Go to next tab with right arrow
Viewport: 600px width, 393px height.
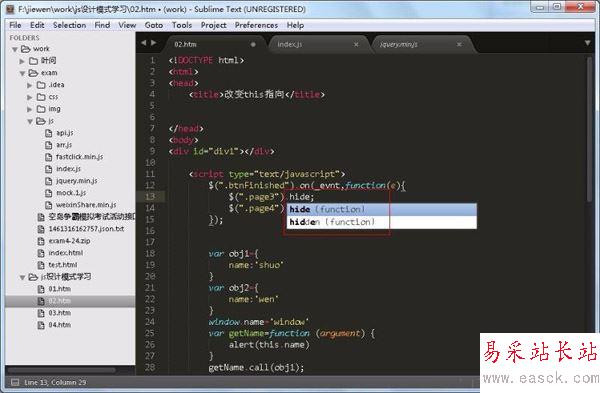pos(153,43)
